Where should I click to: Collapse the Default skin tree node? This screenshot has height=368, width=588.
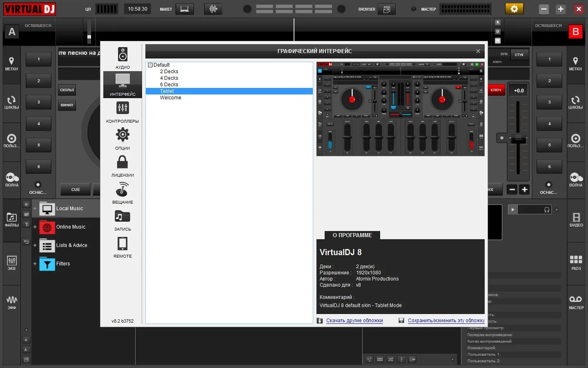click(x=150, y=65)
